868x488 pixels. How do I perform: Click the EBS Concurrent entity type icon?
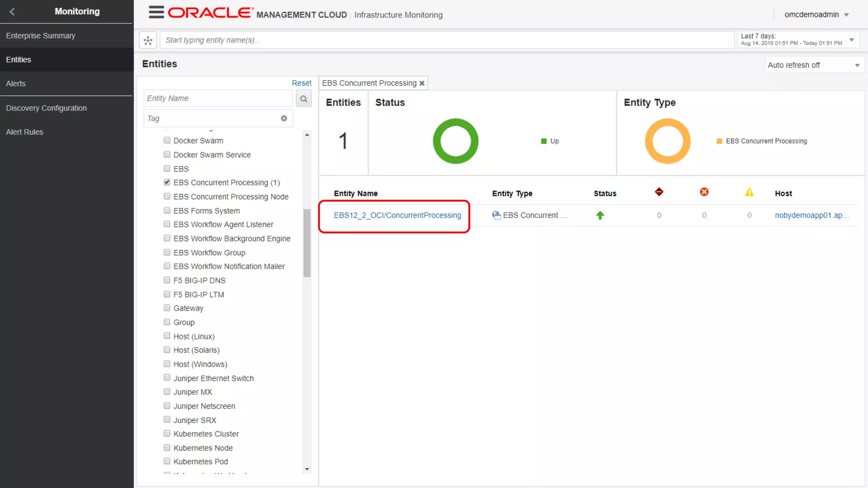[x=496, y=215]
